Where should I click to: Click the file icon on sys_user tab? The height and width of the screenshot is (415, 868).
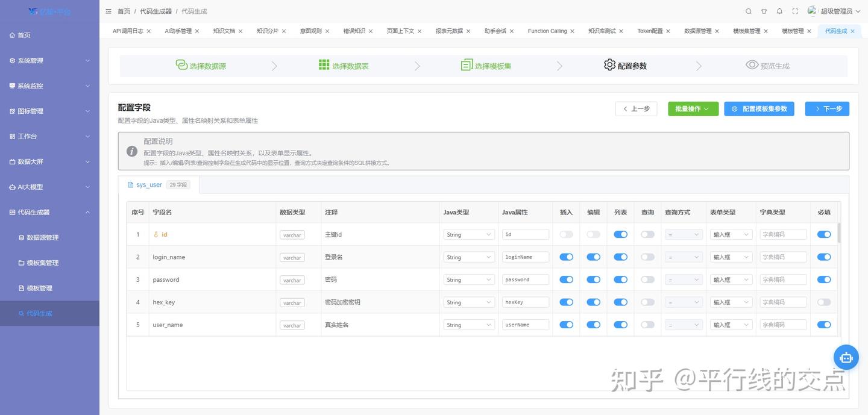pos(130,185)
